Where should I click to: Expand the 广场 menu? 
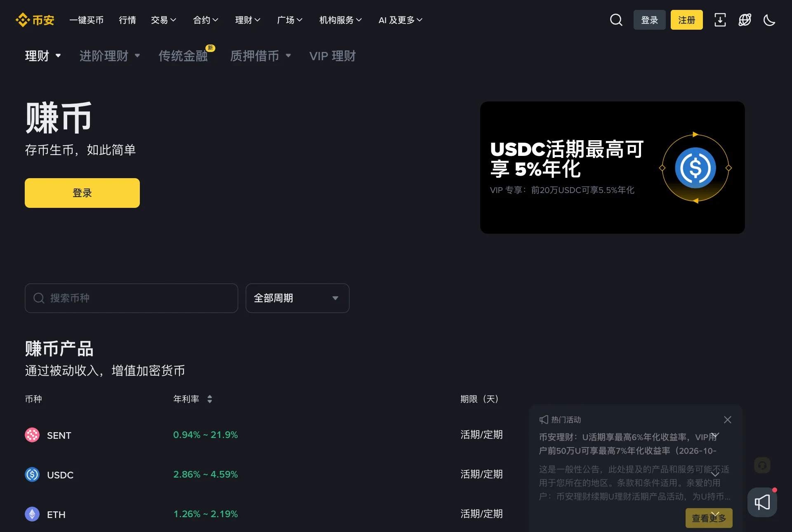click(290, 20)
